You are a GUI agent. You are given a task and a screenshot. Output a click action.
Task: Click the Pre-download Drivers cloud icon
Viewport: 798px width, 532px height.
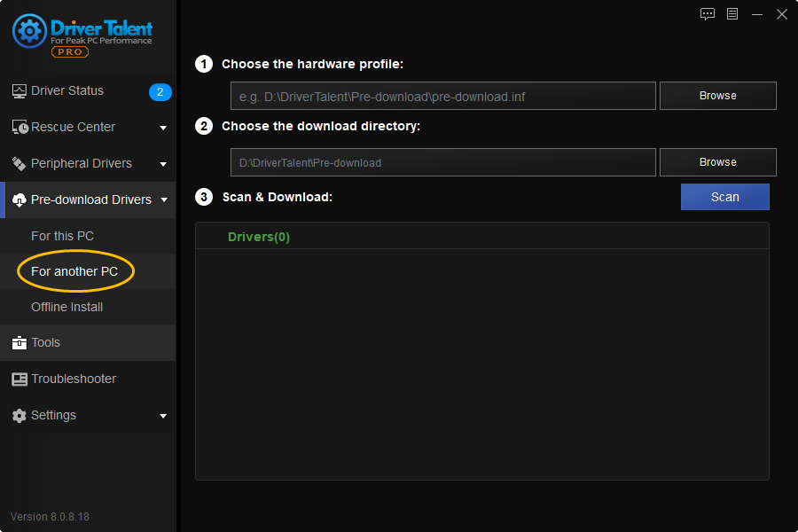[19, 200]
